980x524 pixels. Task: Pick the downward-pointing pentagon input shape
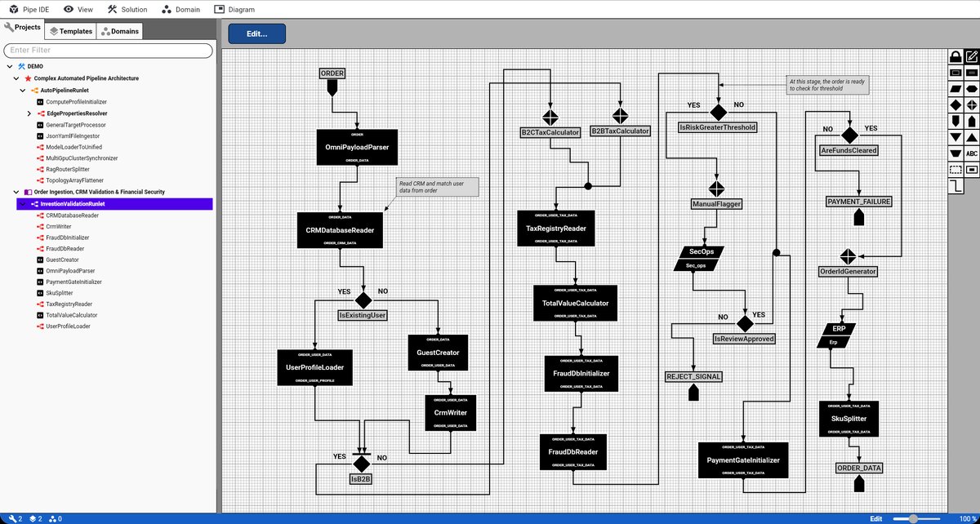coord(955,121)
